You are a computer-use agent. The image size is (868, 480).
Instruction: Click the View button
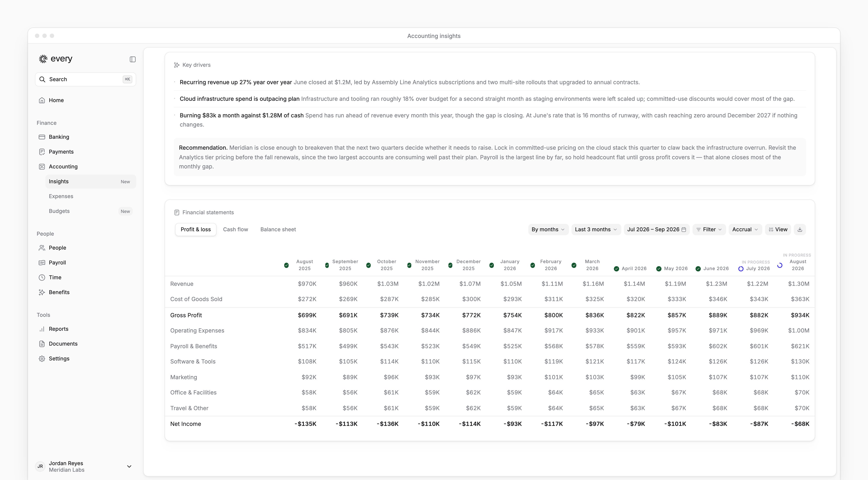coord(778,230)
